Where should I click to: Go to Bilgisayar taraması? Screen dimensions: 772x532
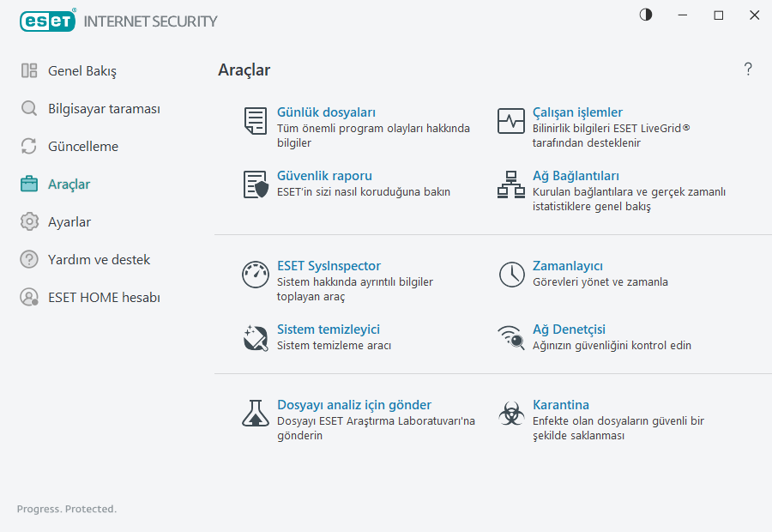tap(97, 108)
